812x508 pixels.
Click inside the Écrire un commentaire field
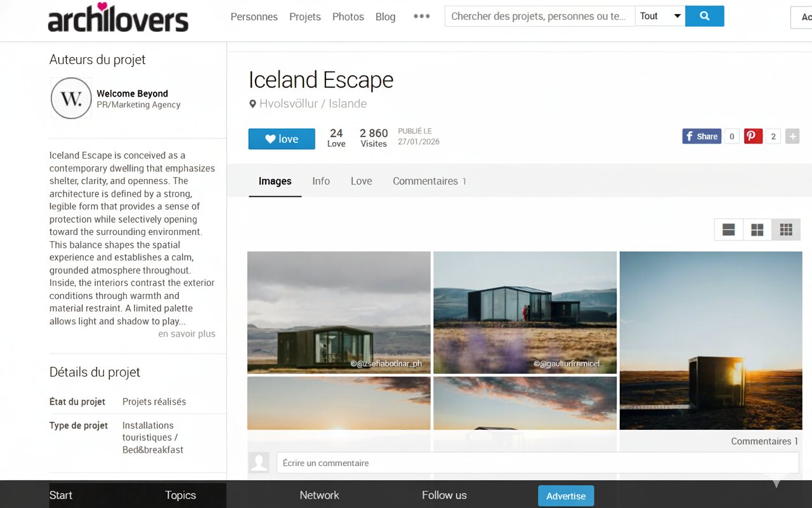537,463
